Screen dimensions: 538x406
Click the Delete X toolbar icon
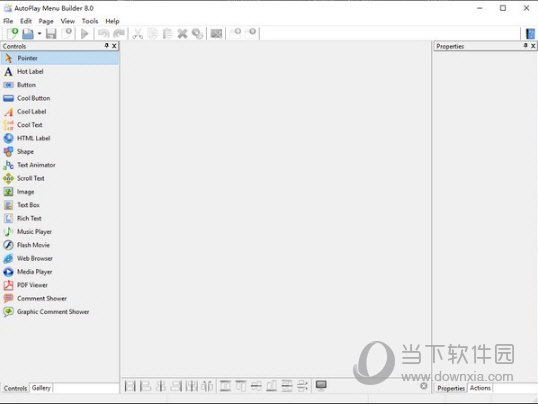[x=182, y=34]
